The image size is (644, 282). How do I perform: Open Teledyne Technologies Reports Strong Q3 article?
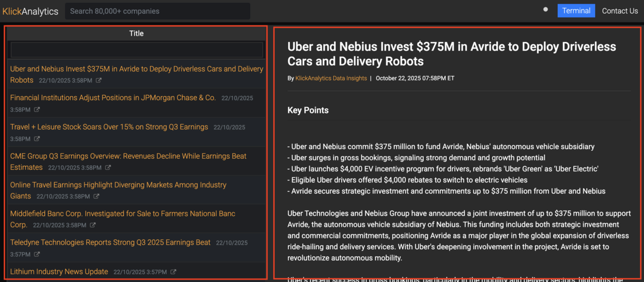110,242
